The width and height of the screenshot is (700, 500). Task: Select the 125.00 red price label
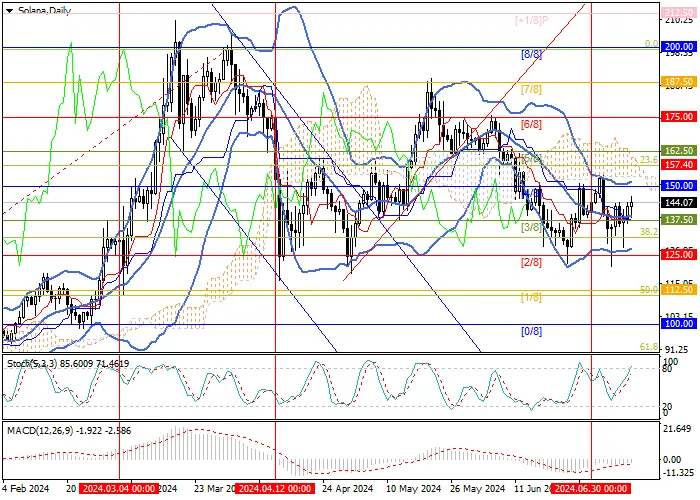(679, 254)
